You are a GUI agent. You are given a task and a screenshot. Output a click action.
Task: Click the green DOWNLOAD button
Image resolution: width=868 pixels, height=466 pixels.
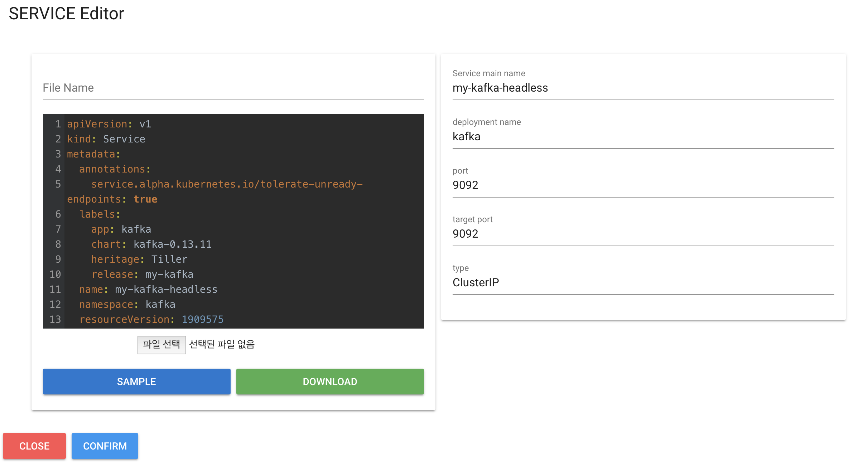(329, 381)
